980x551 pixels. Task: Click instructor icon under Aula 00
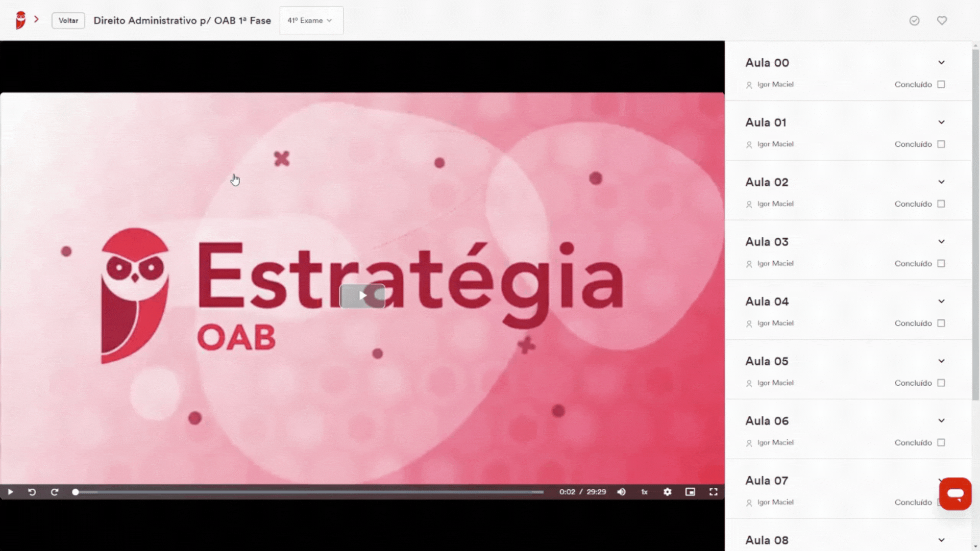[749, 85]
